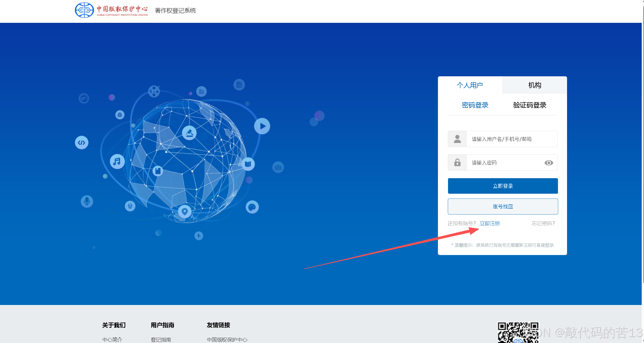Screen dimensions: 644x343
Task: Open the 立即注册 registration link
Action: pos(490,223)
